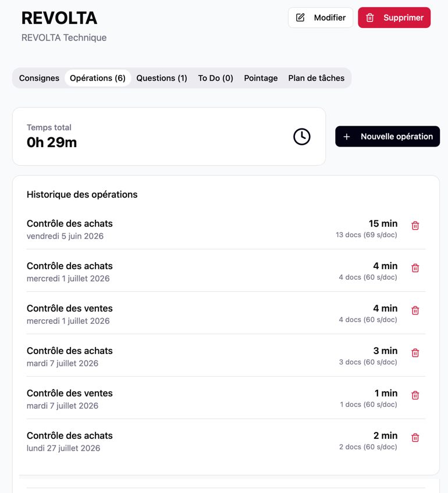Delete the lundi 27 juillet operation
This screenshot has height=493, width=448.
pos(415,438)
